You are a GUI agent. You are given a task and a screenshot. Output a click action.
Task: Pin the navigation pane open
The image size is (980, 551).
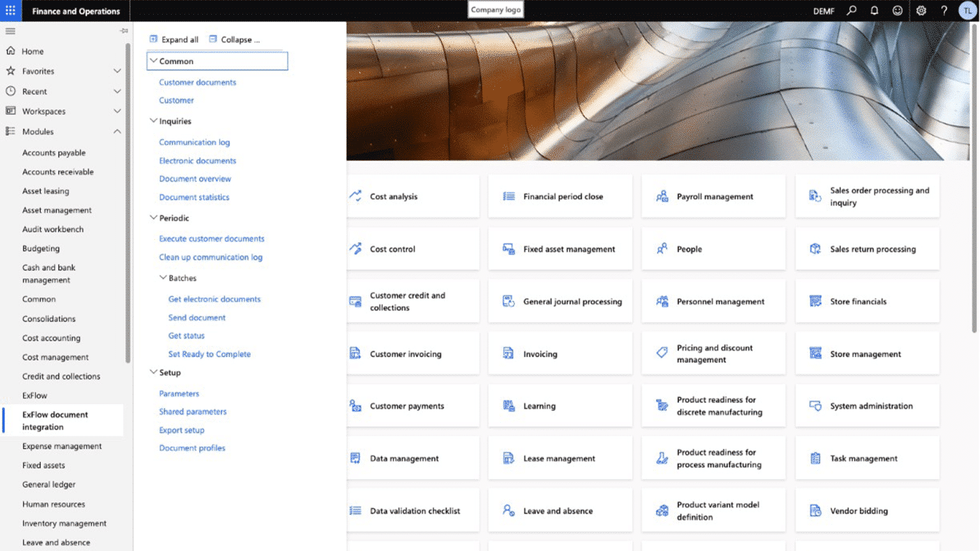123,30
